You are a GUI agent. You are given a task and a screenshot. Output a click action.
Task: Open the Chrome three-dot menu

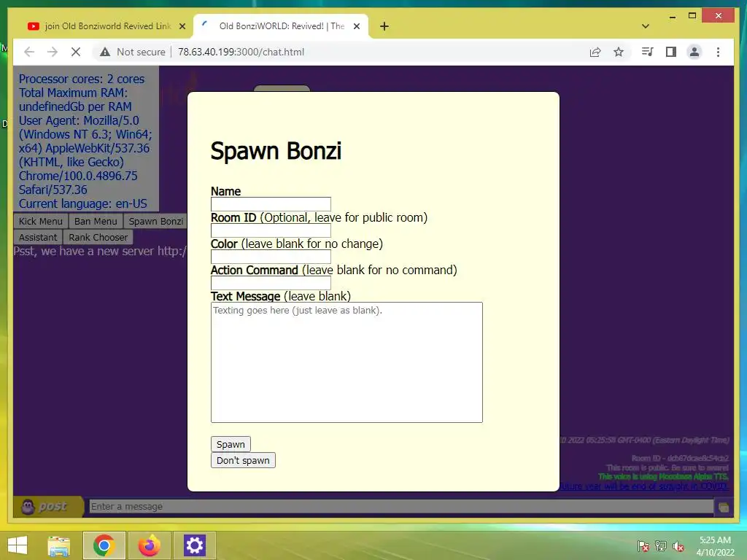point(718,52)
